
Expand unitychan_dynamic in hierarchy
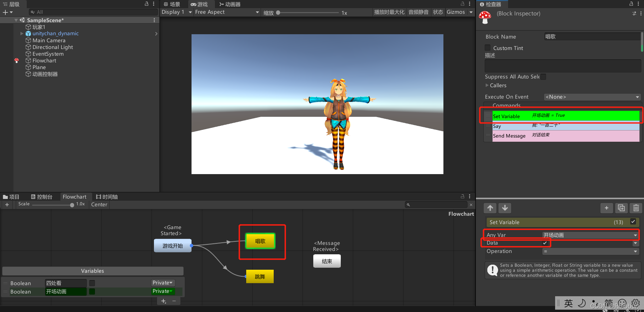[x=22, y=34]
